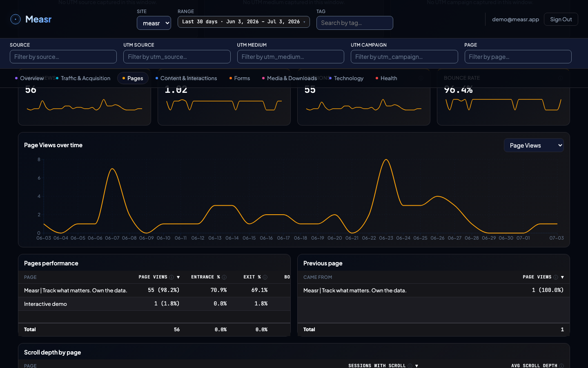Focus the Filter by utm_campaign field
This screenshot has height=368, width=588.
click(x=404, y=57)
